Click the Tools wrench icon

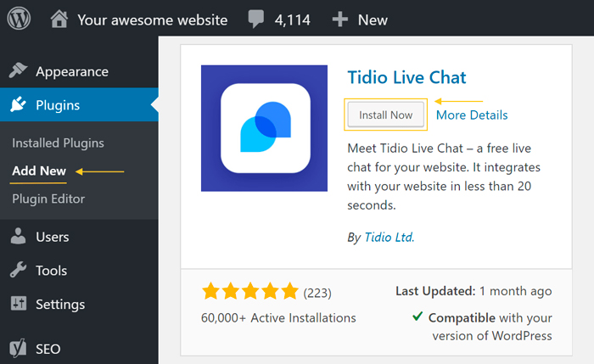pos(18,270)
